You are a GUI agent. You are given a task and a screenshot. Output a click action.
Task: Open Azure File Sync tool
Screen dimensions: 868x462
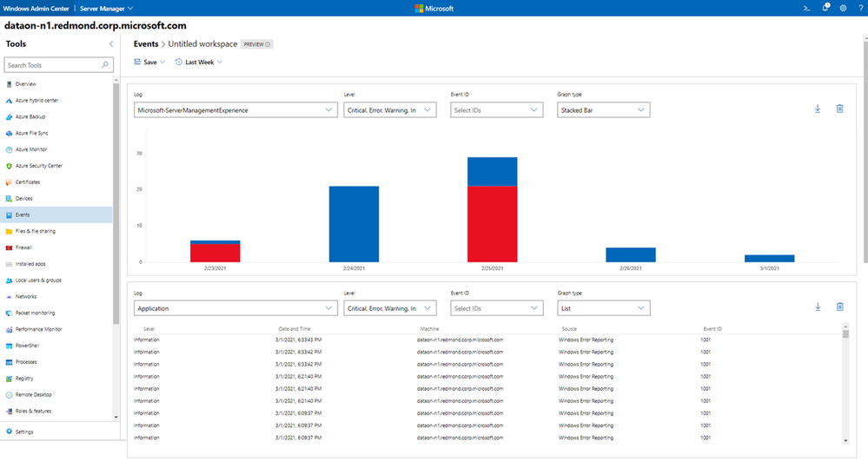(31, 134)
